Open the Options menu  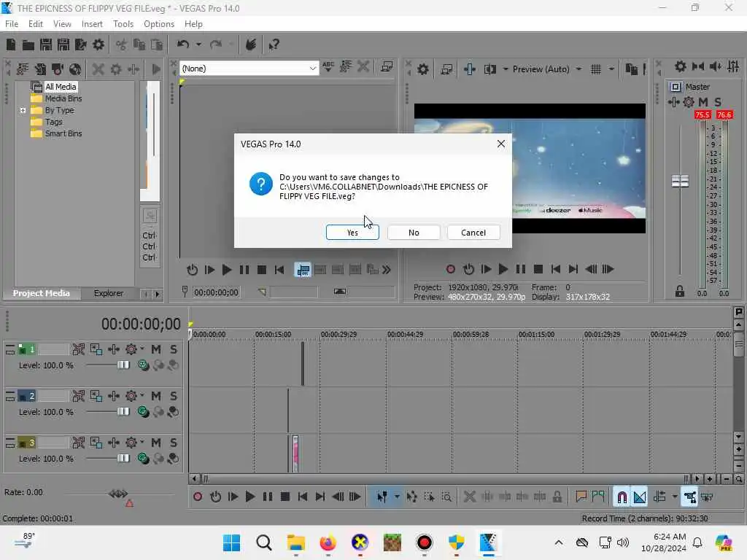[x=158, y=24]
